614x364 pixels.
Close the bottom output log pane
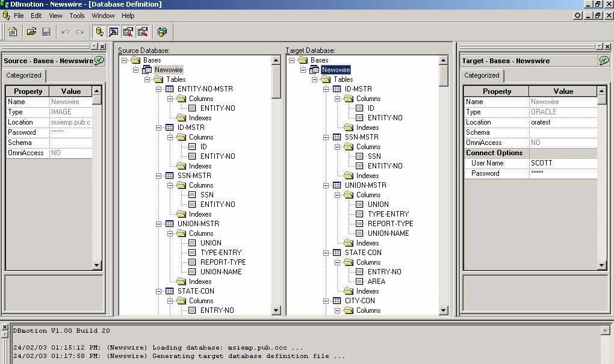click(x=5, y=327)
